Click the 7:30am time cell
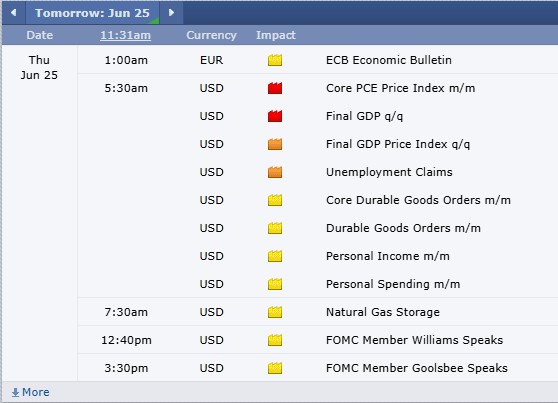The width and height of the screenshot is (558, 403). pyautogui.click(x=126, y=312)
